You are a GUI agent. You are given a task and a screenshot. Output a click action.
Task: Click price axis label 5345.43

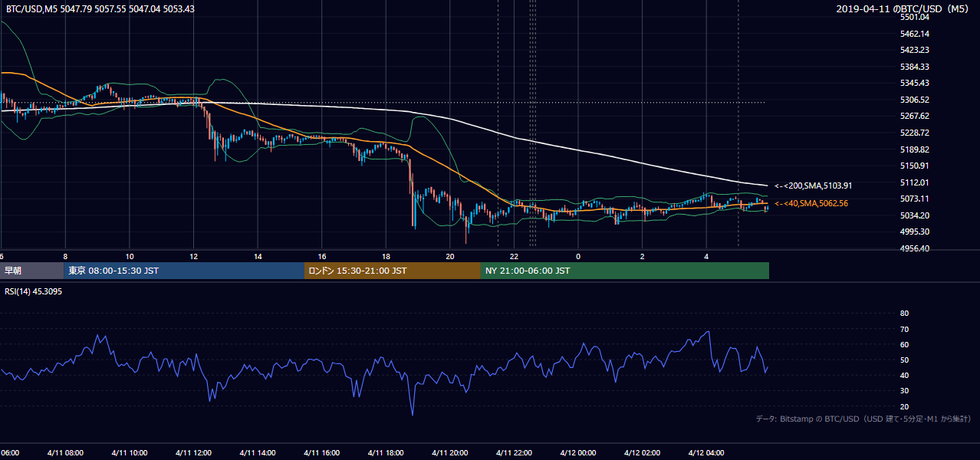click(915, 83)
